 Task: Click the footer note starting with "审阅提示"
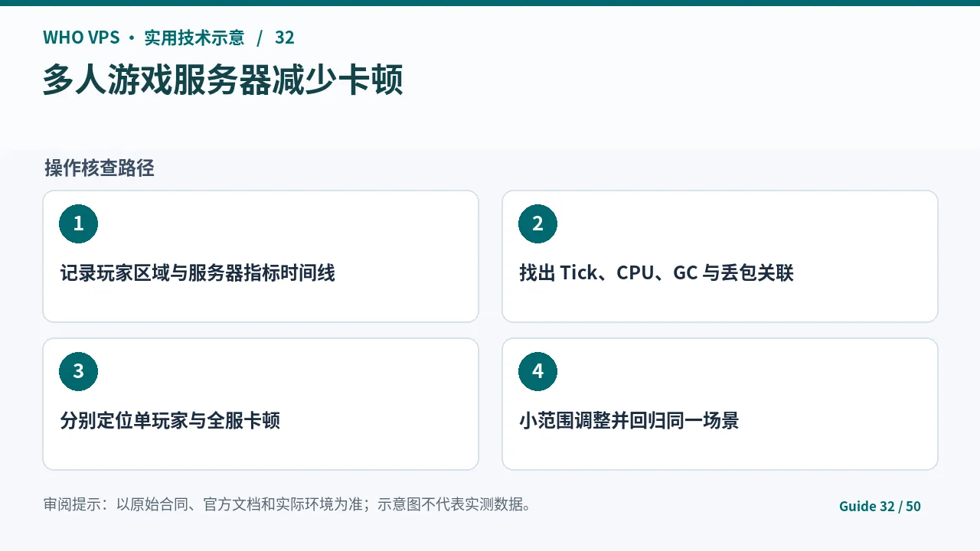click(287, 504)
